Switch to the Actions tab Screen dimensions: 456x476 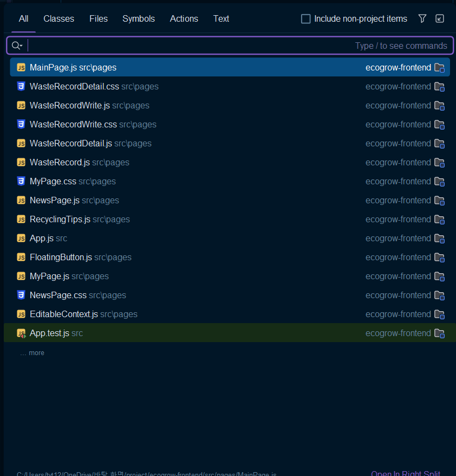184,18
